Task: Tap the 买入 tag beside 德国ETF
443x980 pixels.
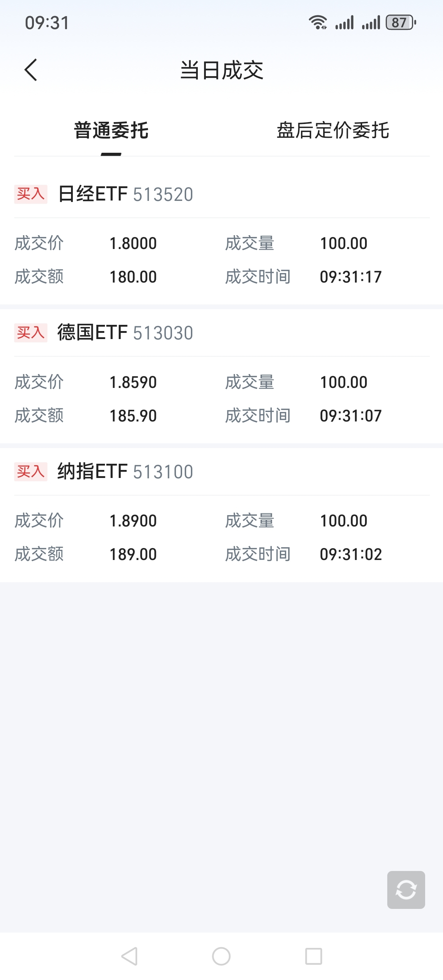Action: coord(31,333)
